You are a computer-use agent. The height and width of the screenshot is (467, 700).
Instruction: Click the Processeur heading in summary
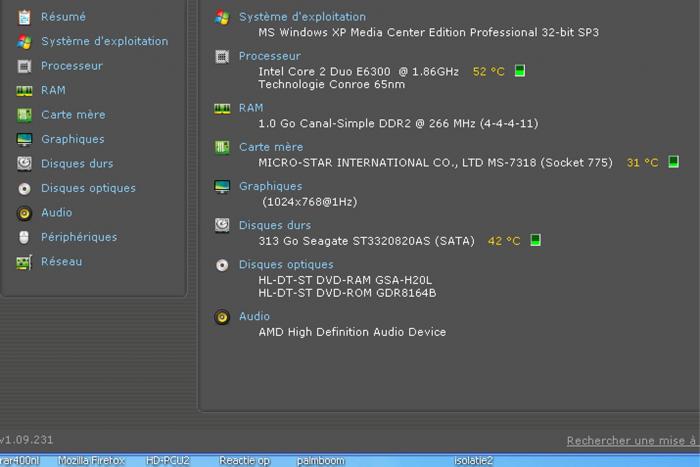[270, 56]
